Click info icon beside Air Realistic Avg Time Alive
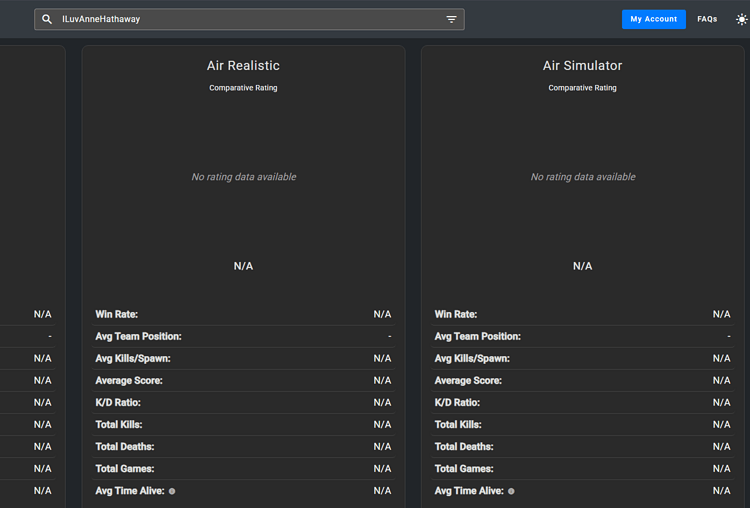Image resolution: width=750 pixels, height=508 pixels. click(172, 491)
